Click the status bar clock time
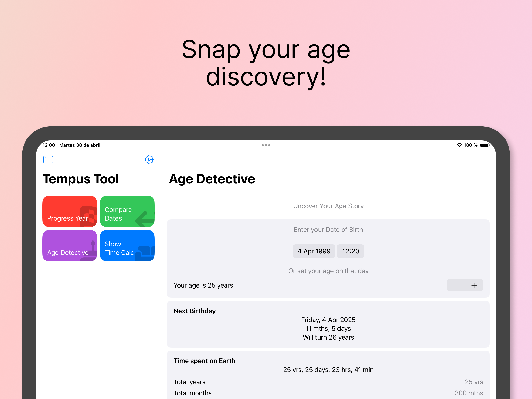532x399 pixels. coord(48,145)
